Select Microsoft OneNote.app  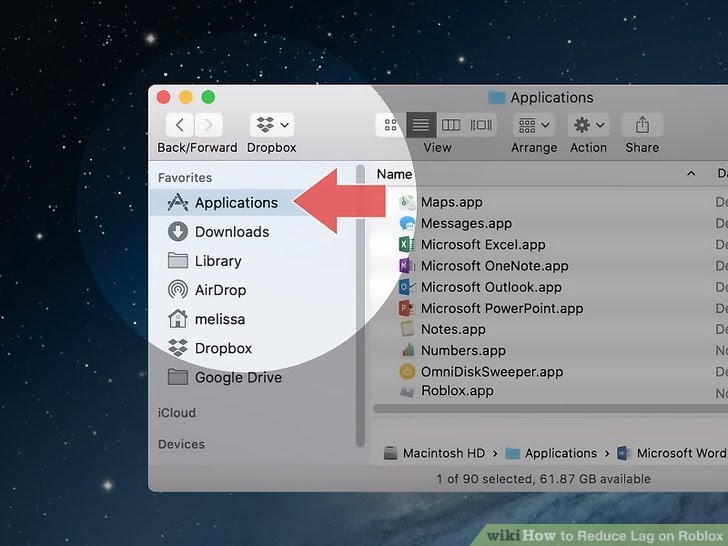pos(494,266)
